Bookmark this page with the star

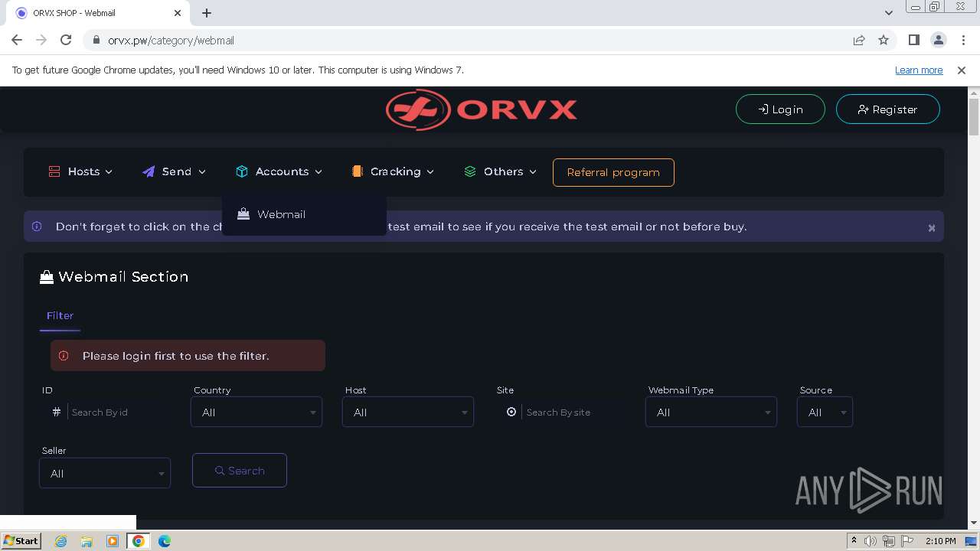[884, 40]
